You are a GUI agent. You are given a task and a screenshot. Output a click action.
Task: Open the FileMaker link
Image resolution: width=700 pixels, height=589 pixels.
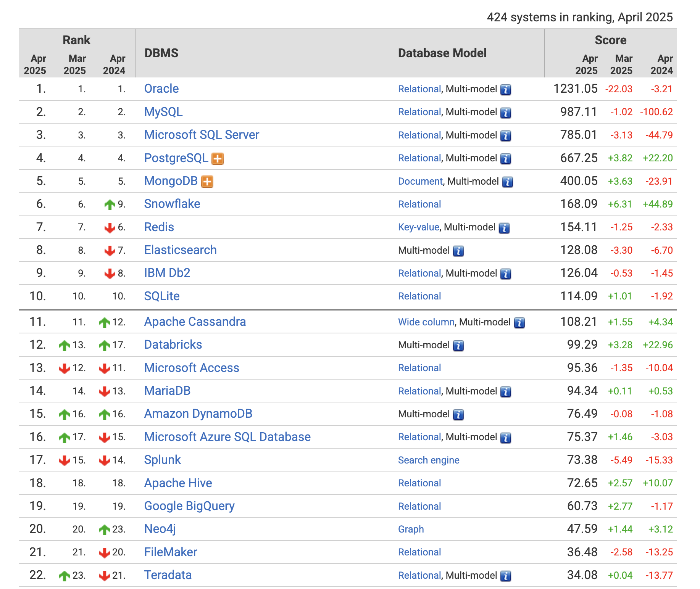(171, 552)
